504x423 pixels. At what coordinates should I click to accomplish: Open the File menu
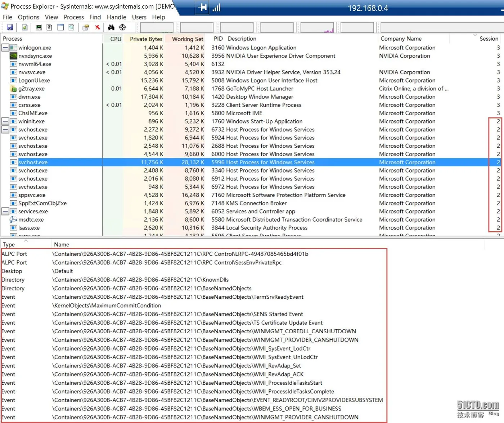(x=8, y=17)
